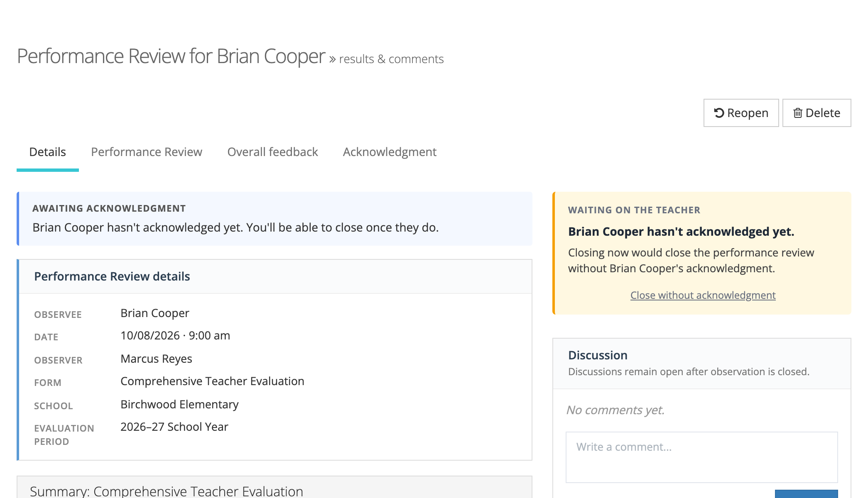Click the page title Performance Review for Brian Cooper
This screenshot has width=868, height=498.
[x=171, y=56]
